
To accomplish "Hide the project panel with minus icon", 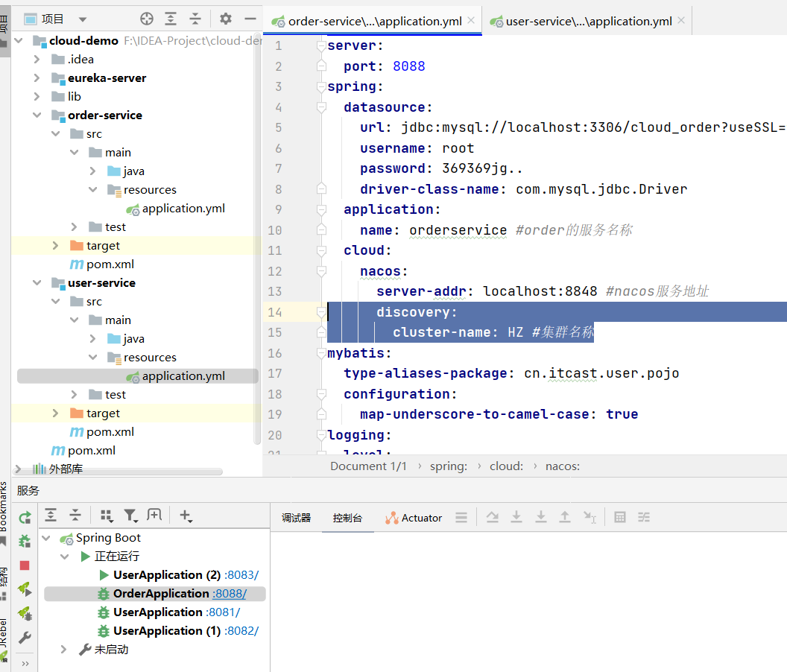I will pos(250,19).
